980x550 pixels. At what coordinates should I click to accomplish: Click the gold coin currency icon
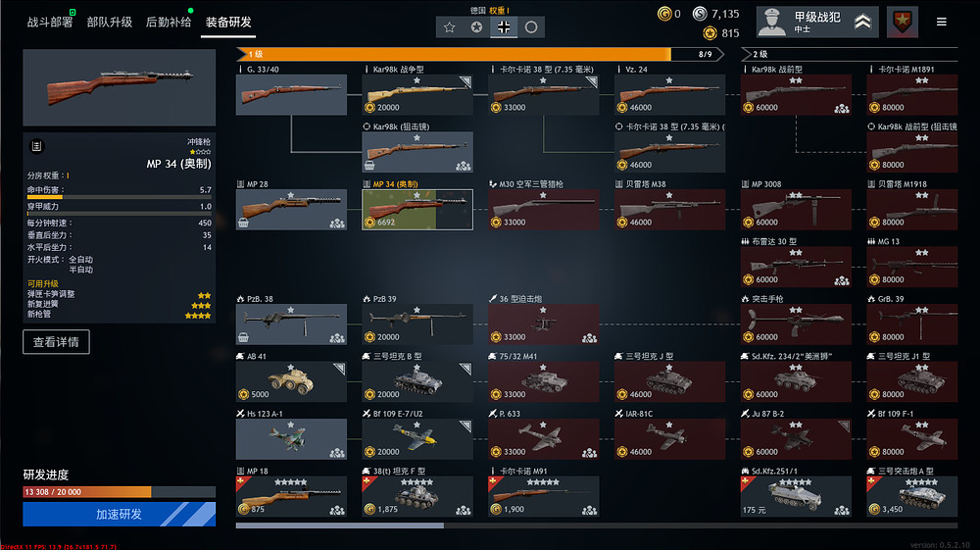(663, 13)
